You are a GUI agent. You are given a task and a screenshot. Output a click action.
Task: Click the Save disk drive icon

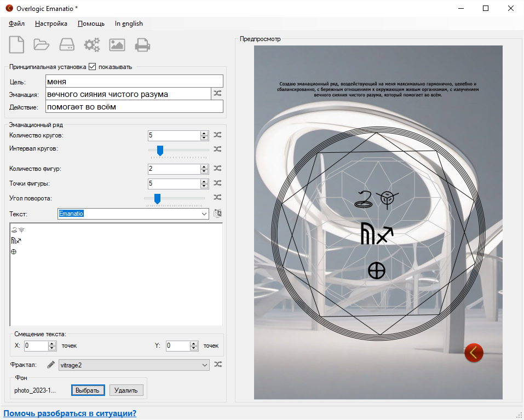(67, 44)
